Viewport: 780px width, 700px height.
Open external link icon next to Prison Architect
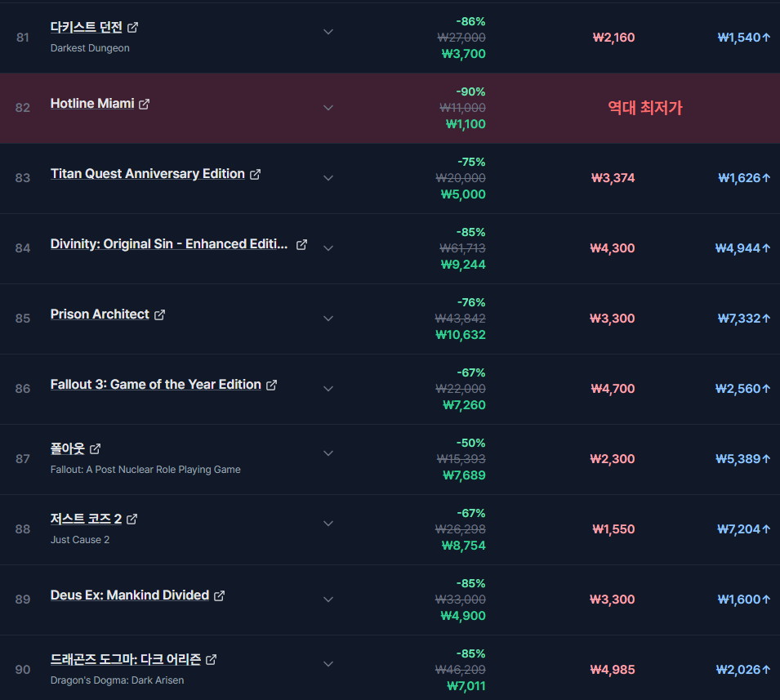click(x=160, y=314)
